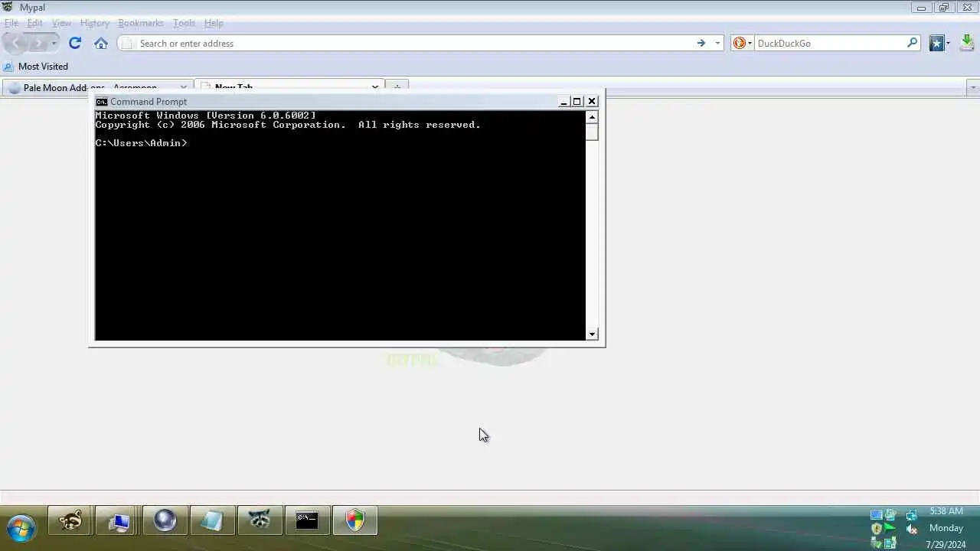The image size is (980, 551).
Task: Close the Pale Moon Add-ons tab
Action: (184, 87)
